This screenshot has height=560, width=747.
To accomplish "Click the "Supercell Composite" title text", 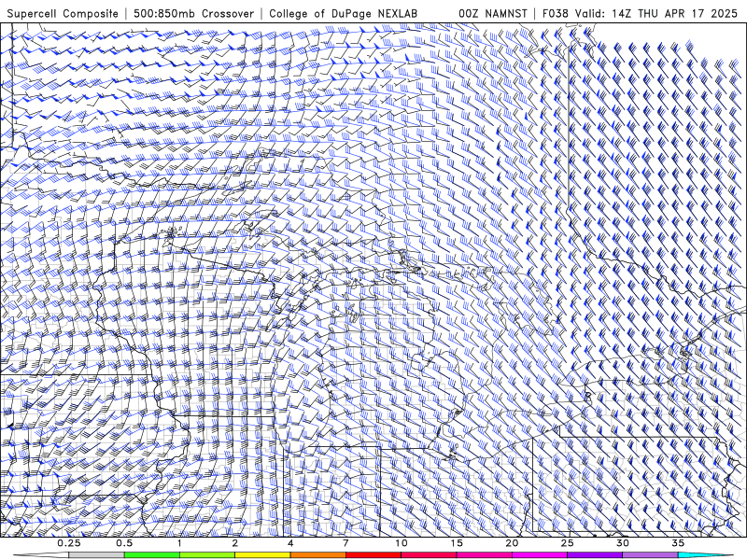I will click(x=63, y=13).
